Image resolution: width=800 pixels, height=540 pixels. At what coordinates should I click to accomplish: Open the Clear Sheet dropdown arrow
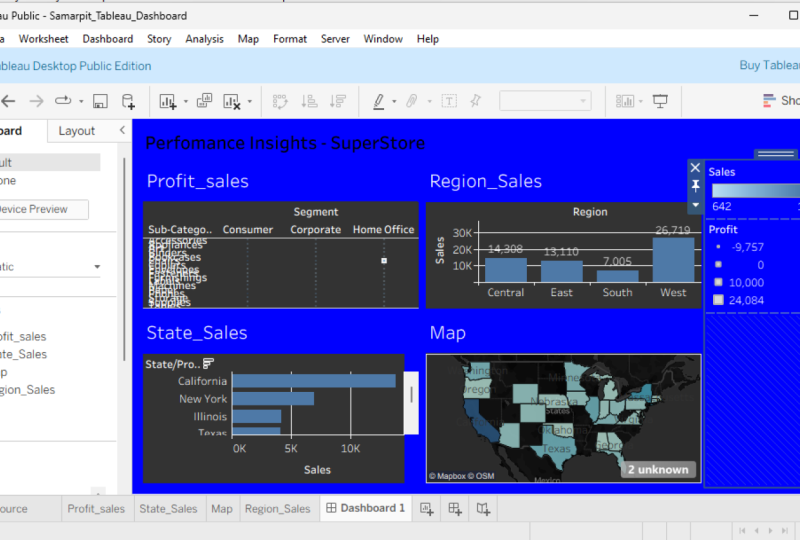[x=249, y=102]
